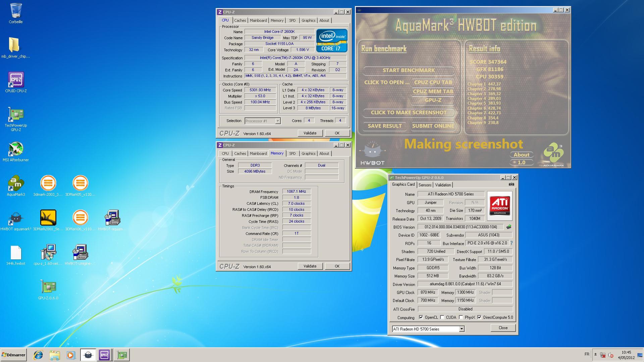Click About button in AquaMark window

click(522, 155)
